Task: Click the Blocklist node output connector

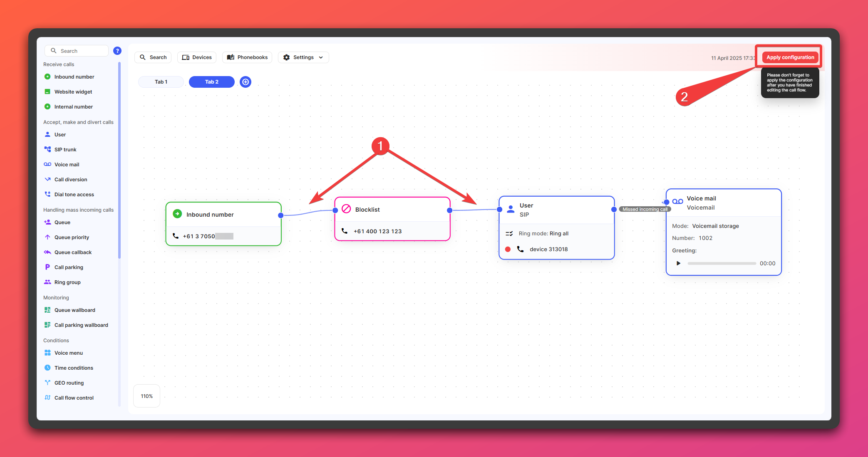Action: [449, 210]
